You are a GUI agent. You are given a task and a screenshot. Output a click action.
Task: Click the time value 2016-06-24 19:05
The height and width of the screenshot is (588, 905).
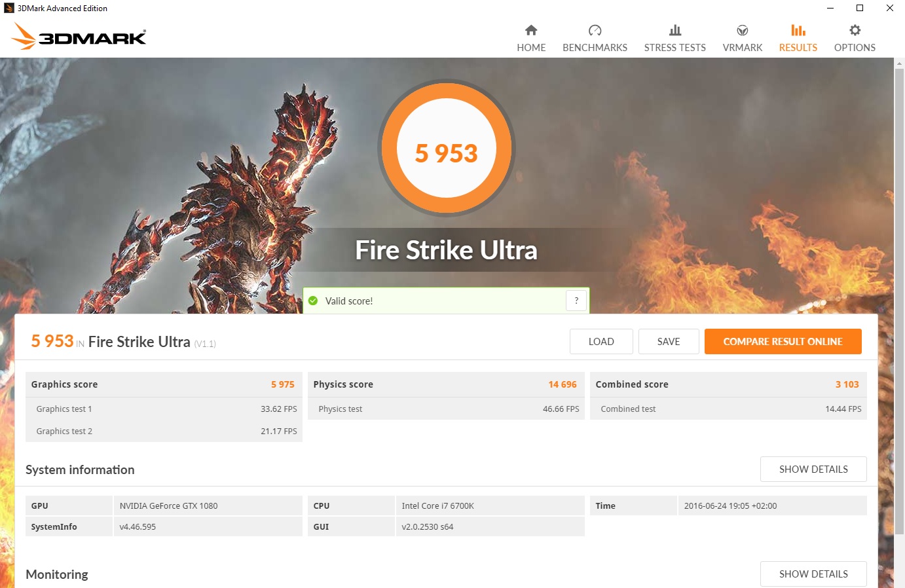coord(731,505)
